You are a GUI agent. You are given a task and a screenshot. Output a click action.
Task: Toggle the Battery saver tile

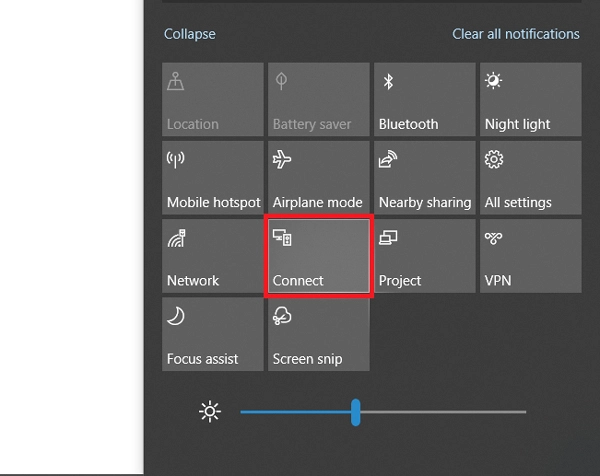click(319, 99)
